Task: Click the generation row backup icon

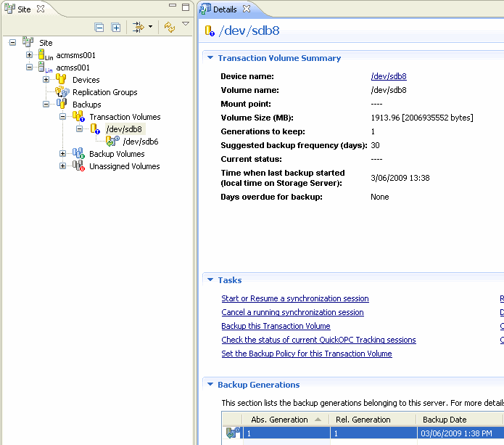Action: click(233, 433)
